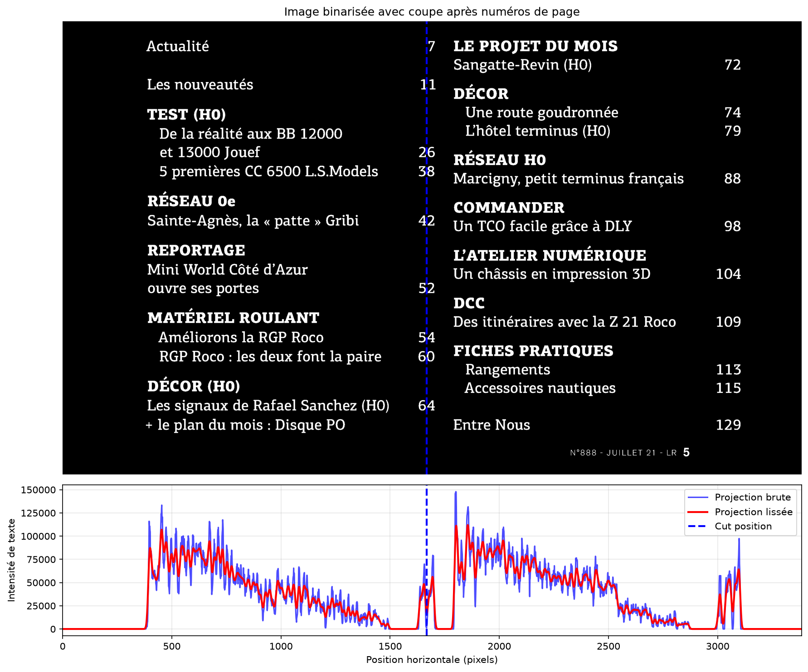Screen dimensions: 808x672
Task: Select "Un TCO facile grâce à DLY" line
Action: tap(543, 226)
